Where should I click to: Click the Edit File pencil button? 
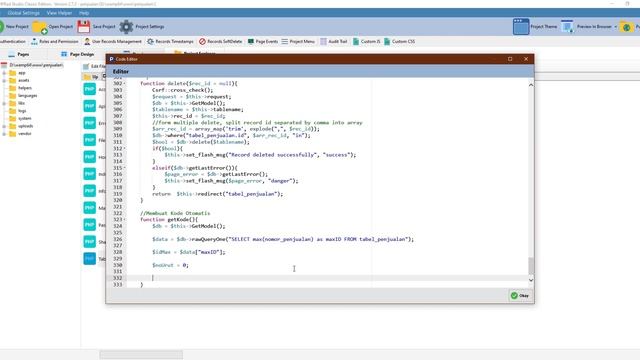tap(94, 66)
